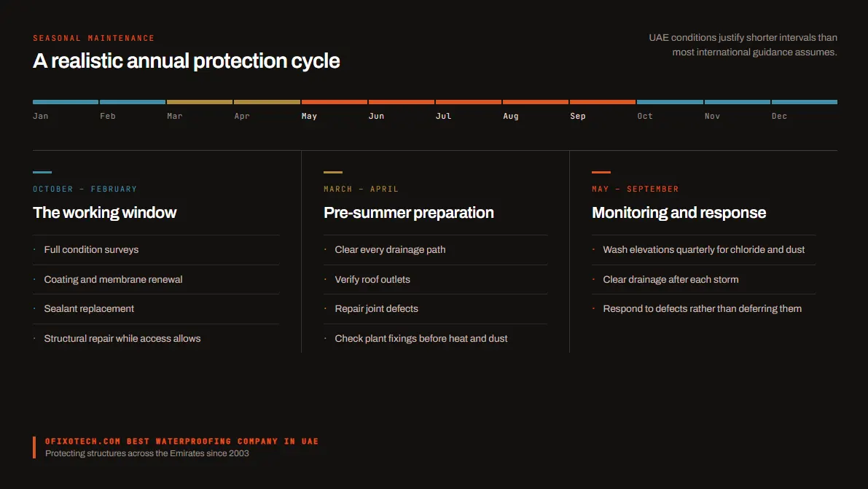Click the Dec timeline segment
Image resolution: width=868 pixels, height=489 pixels.
coord(805,102)
